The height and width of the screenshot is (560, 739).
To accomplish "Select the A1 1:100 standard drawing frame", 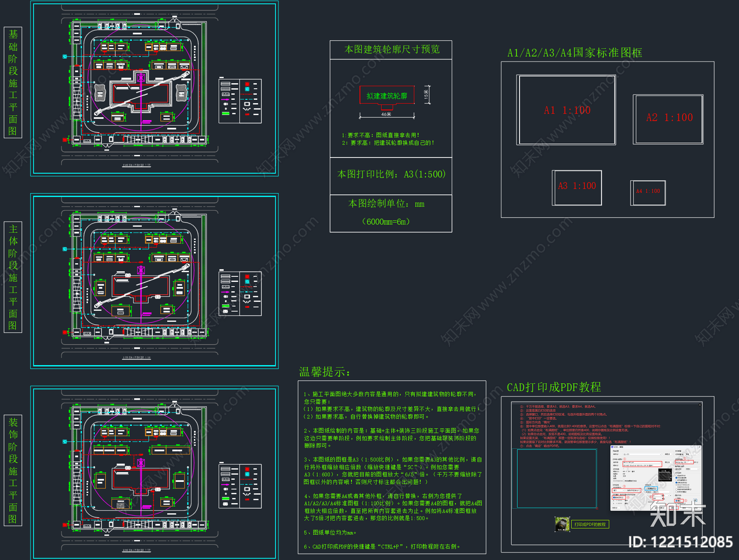I will tap(566, 110).
